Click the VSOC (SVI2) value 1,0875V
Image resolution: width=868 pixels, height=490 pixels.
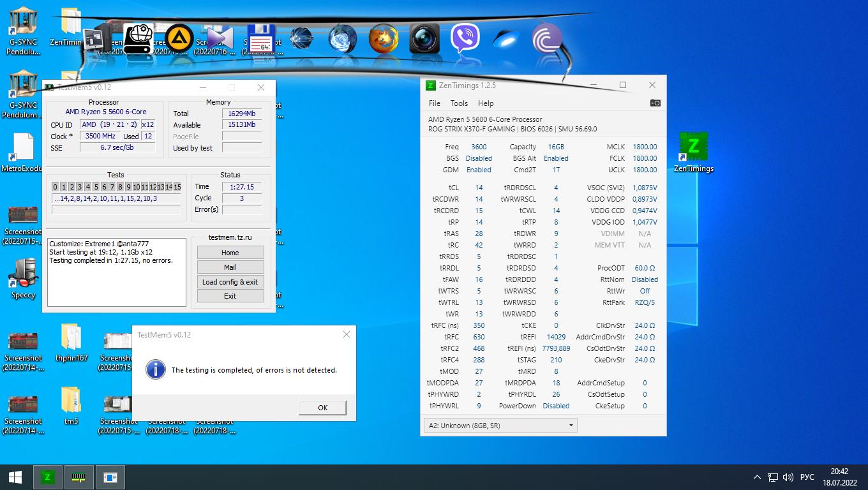click(645, 188)
